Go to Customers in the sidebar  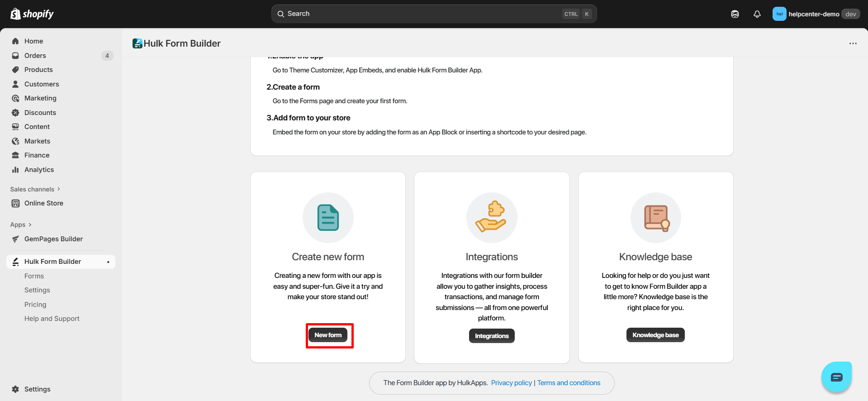(42, 84)
